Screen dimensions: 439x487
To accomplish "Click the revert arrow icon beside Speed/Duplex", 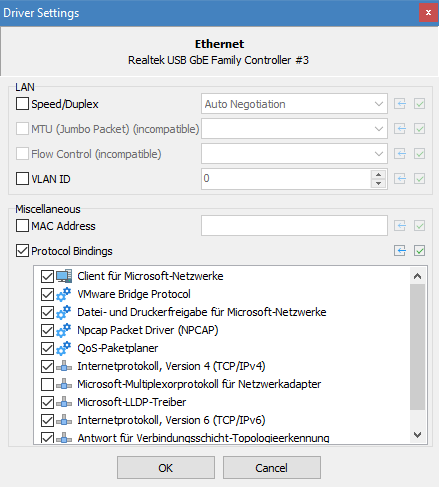I will (x=400, y=104).
